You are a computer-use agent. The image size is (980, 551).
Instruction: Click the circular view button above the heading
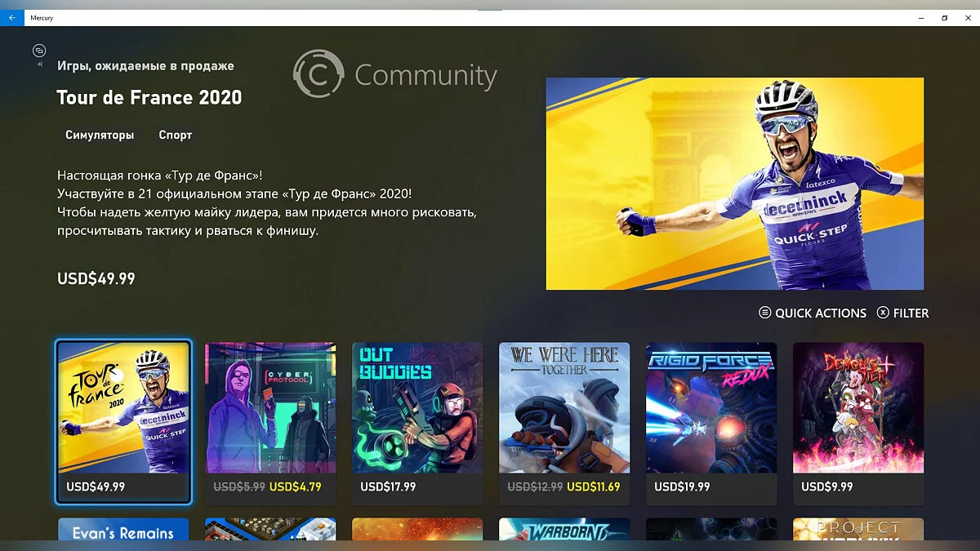click(x=39, y=51)
